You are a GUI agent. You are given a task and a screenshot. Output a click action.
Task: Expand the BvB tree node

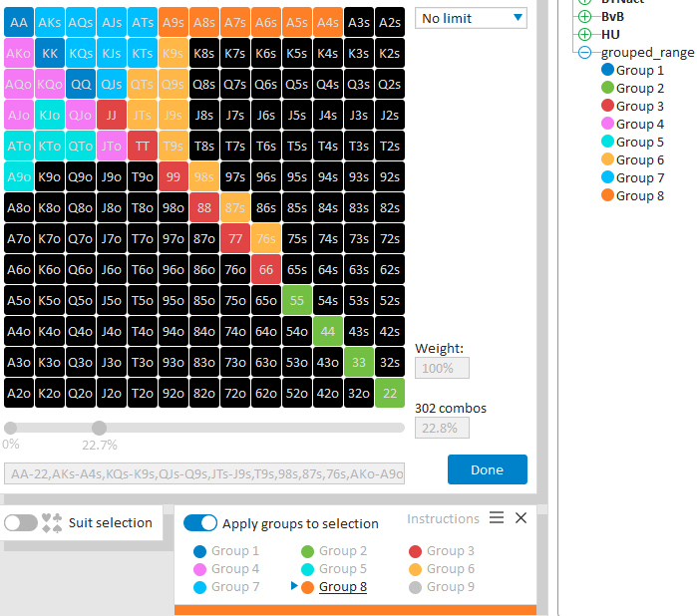(x=585, y=17)
